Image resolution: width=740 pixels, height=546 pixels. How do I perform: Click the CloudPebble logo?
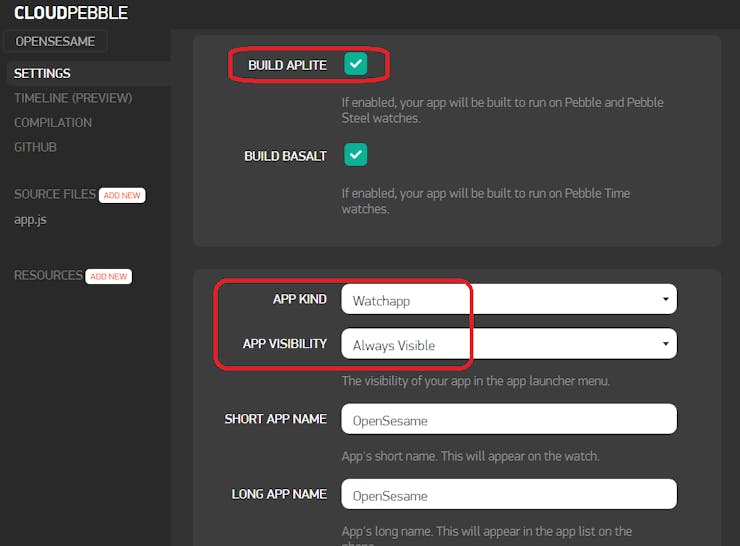(x=71, y=13)
